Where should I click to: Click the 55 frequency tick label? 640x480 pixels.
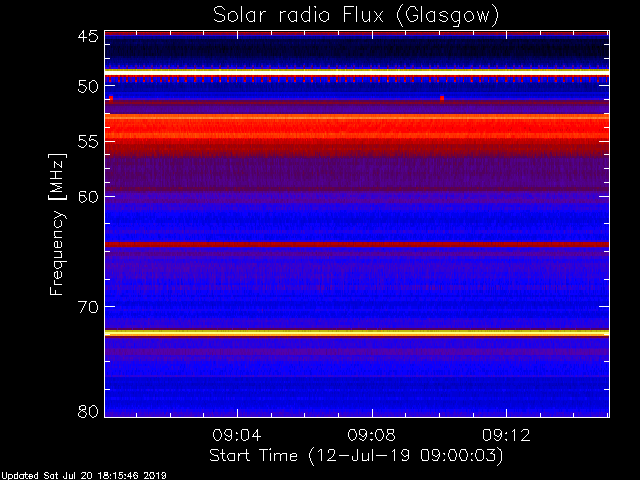point(88,142)
